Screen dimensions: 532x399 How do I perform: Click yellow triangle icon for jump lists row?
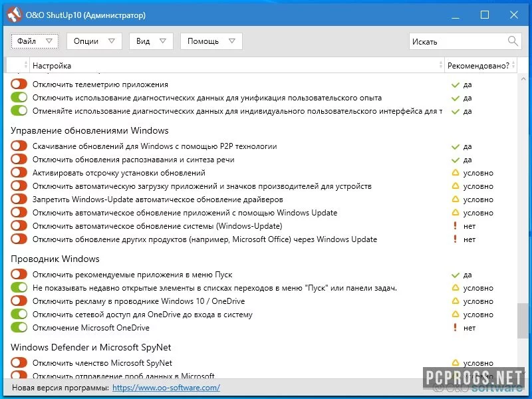456,288
